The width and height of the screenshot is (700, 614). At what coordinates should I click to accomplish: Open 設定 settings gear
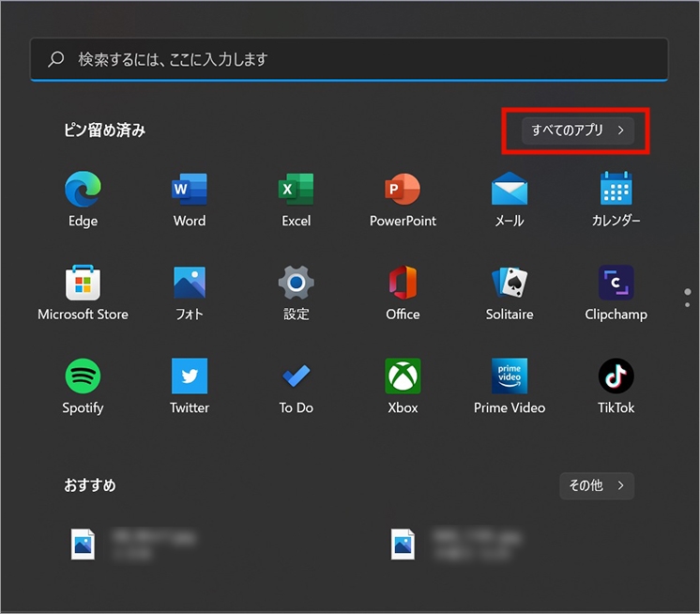296,293
